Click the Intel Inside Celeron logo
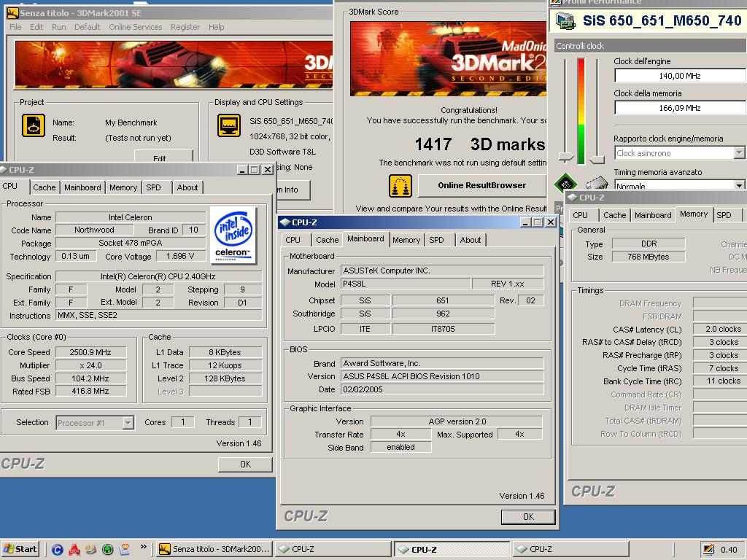This screenshot has width=747, height=560. [x=233, y=236]
